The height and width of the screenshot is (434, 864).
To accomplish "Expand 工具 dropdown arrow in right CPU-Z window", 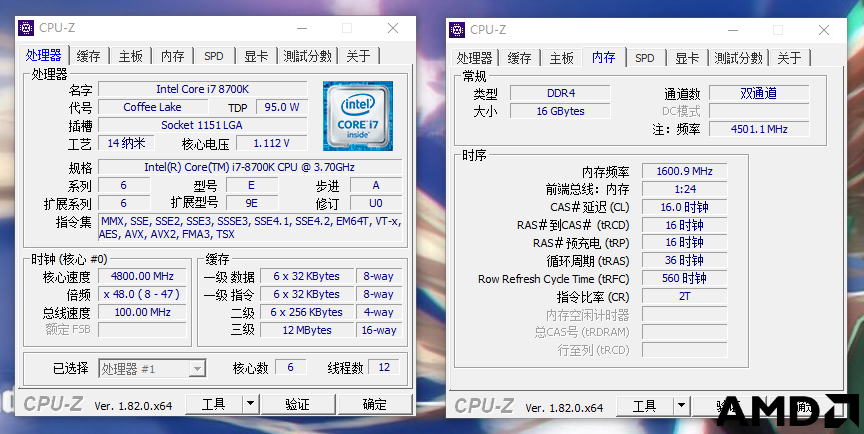I will [682, 406].
